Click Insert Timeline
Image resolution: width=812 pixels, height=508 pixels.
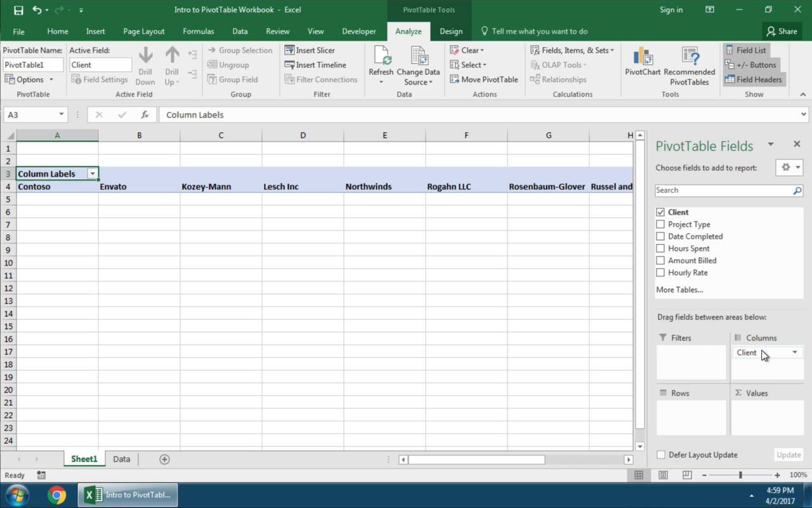[x=315, y=65]
